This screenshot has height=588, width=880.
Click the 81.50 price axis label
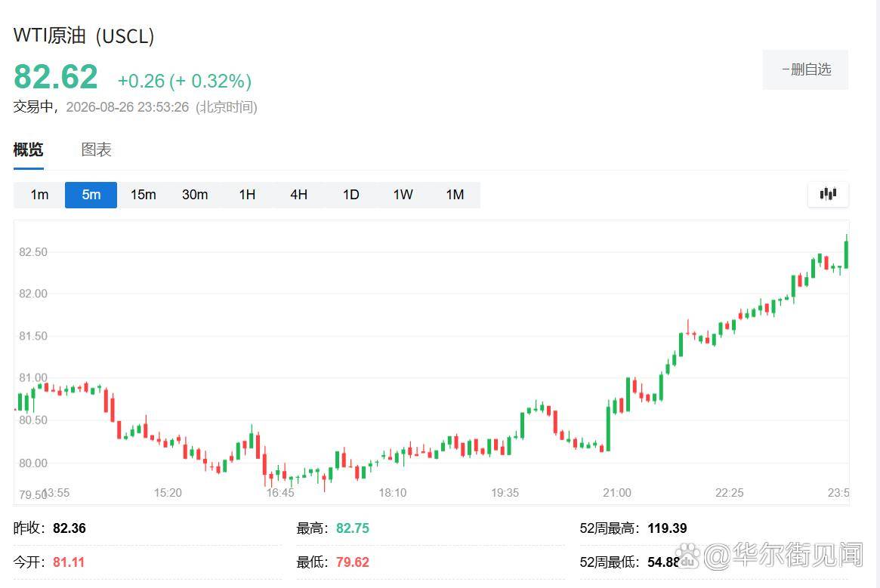coord(33,336)
